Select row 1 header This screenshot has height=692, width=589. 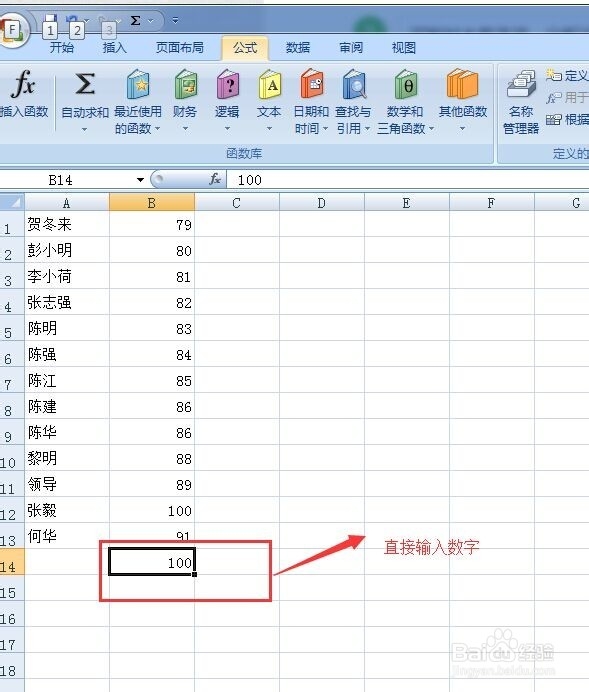coord(12,224)
